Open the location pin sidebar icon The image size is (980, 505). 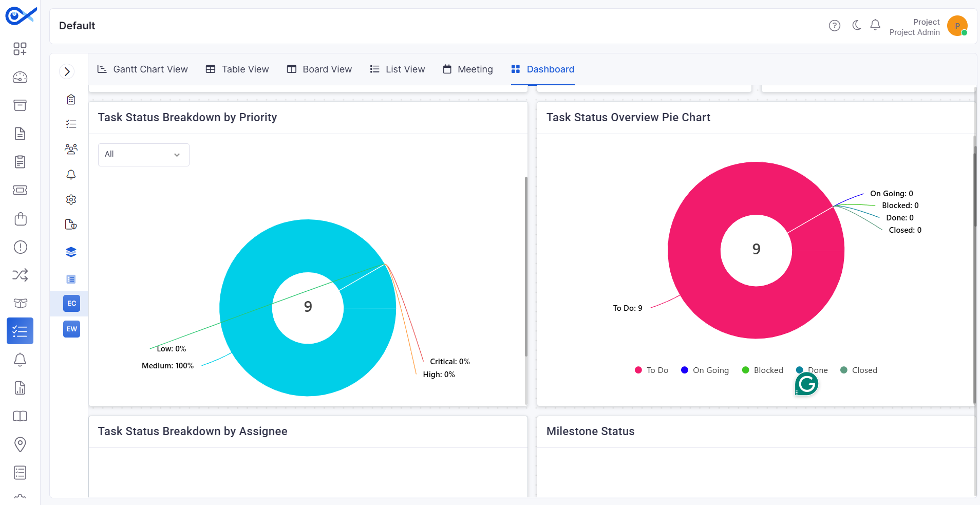click(x=20, y=444)
